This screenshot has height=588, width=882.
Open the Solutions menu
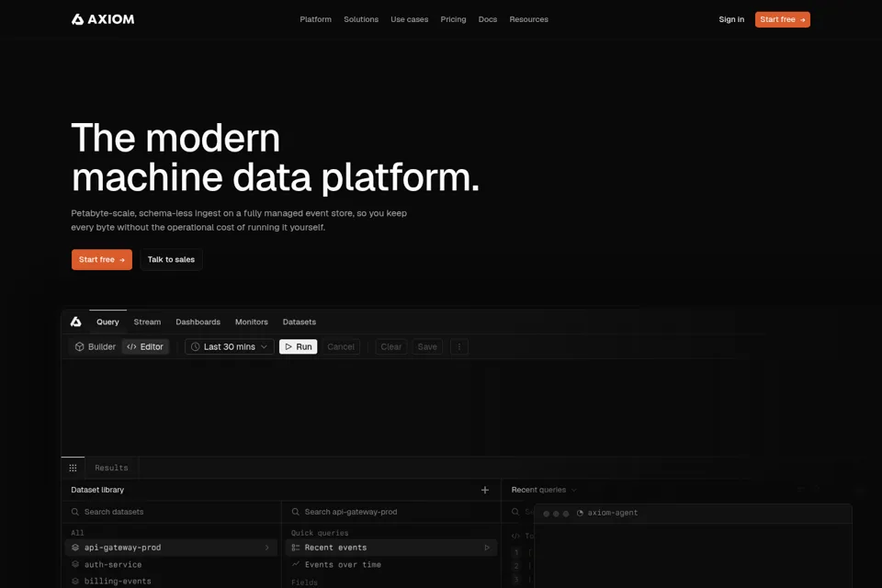361,19
